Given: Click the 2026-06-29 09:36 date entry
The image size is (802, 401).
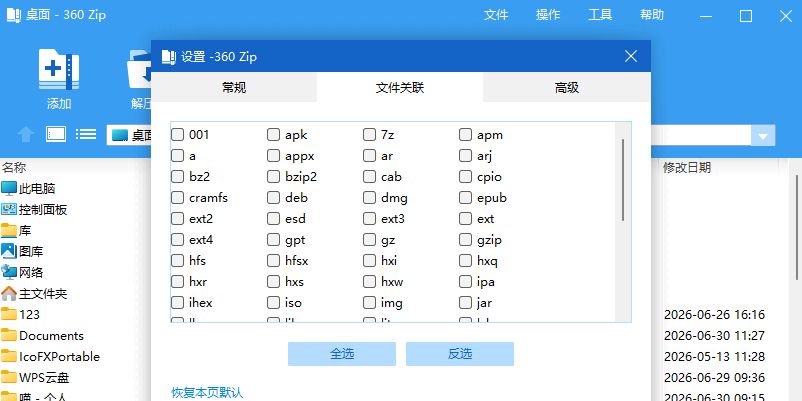Looking at the screenshot, I should point(714,377).
